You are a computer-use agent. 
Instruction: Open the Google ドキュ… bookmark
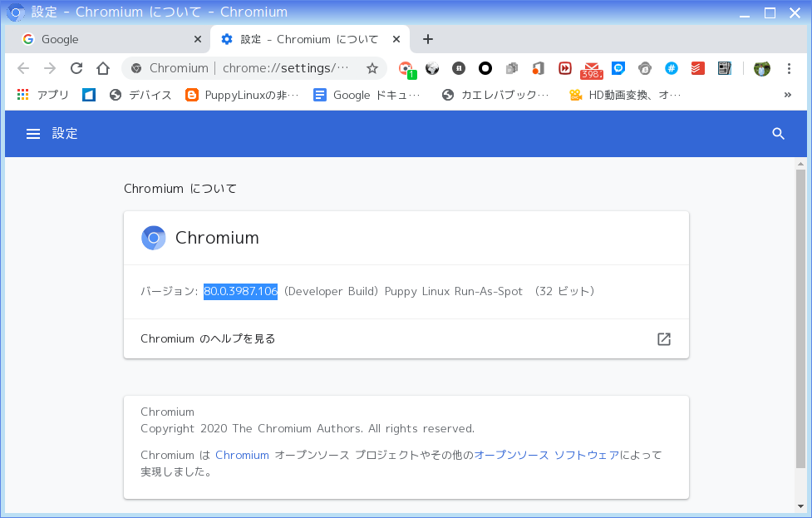coord(367,95)
